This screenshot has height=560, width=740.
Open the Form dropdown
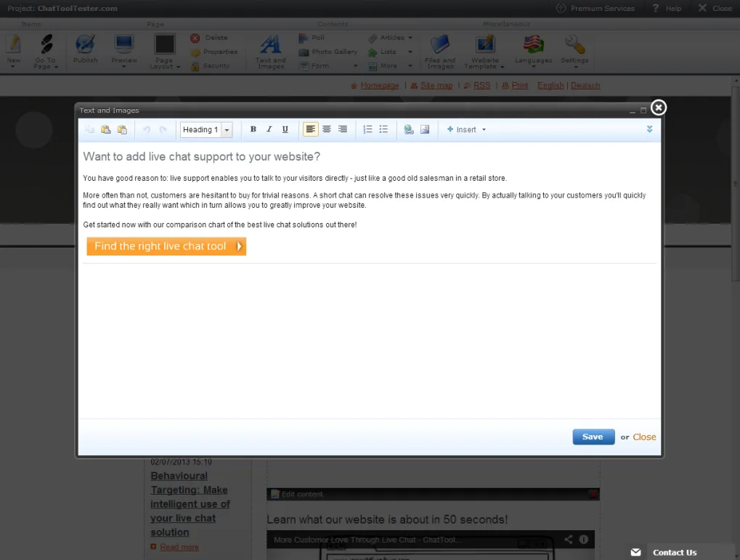[328, 66]
